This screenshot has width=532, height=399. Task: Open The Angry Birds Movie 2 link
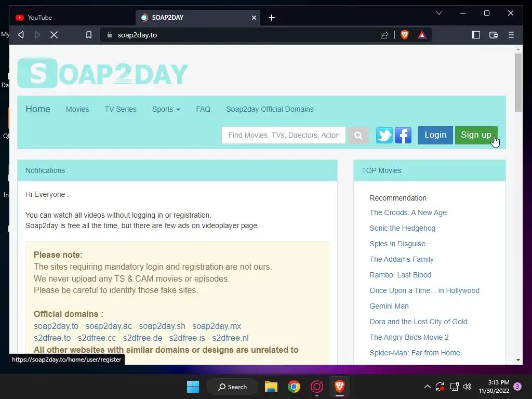click(x=409, y=338)
